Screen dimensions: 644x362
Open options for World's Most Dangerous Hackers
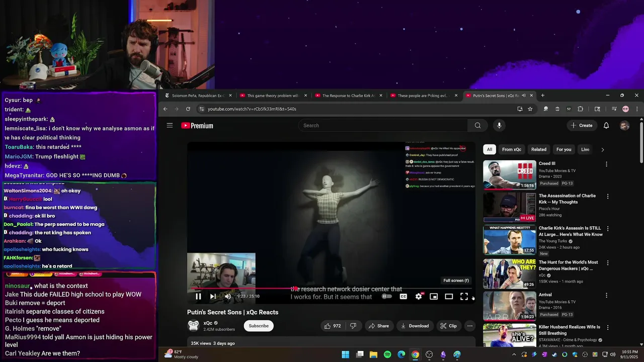(607, 262)
